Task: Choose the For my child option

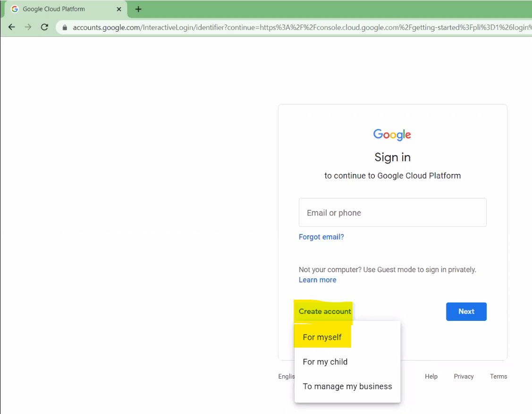Action: [x=347, y=362]
